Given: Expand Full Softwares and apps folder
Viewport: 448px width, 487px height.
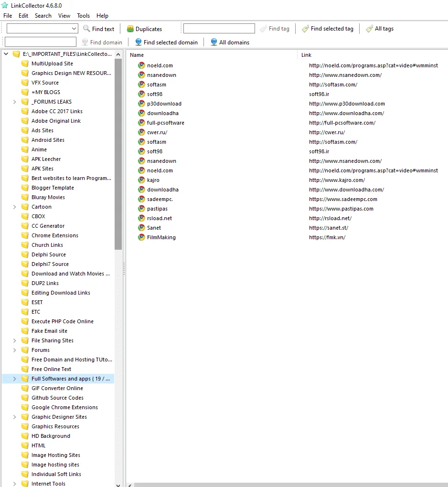Looking at the screenshot, I should click(15, 379).
